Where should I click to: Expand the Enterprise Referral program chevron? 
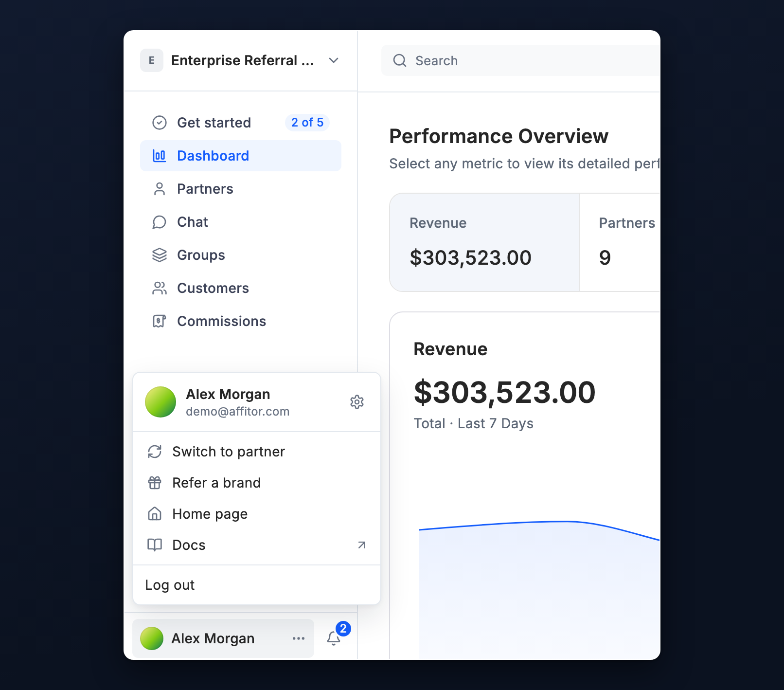pyautogui.click(x=334, y=60)
